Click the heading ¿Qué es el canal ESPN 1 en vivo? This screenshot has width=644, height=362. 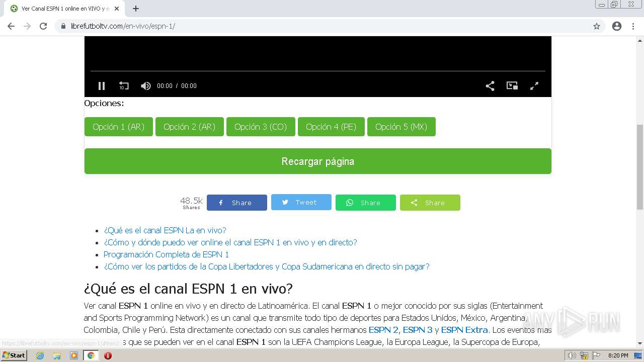(188, 289)
